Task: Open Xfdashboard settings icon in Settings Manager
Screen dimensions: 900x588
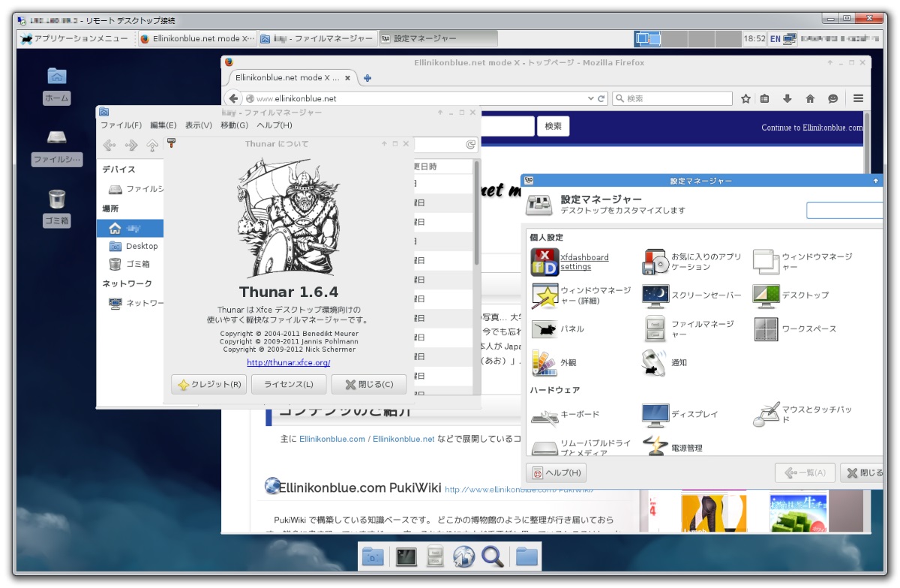Action: pyautogui.click(x=544, y=262)
